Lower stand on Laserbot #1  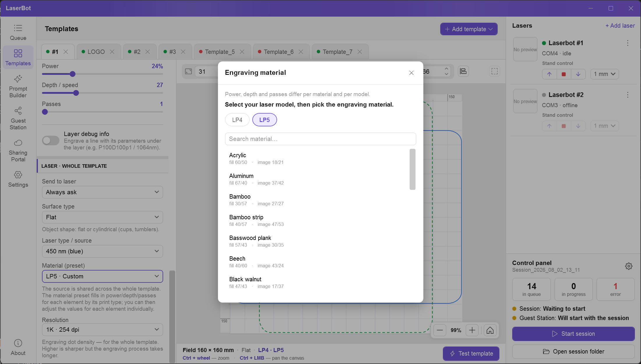tap(578, 74)
